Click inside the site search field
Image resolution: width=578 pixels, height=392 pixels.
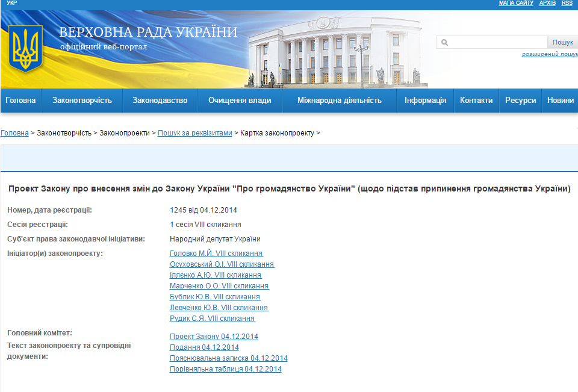pyautogui.click(x=492, y=42)
